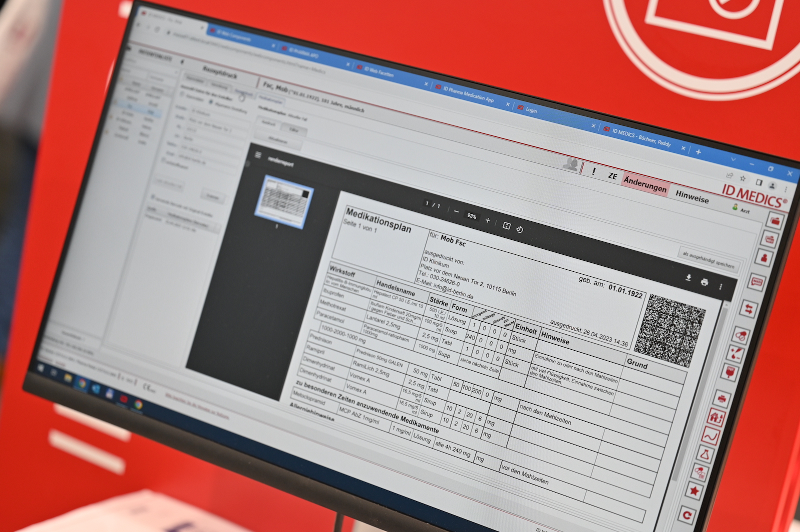Toggle the PDF viewer sidebar hamburger menu

[x=258, y=155]
